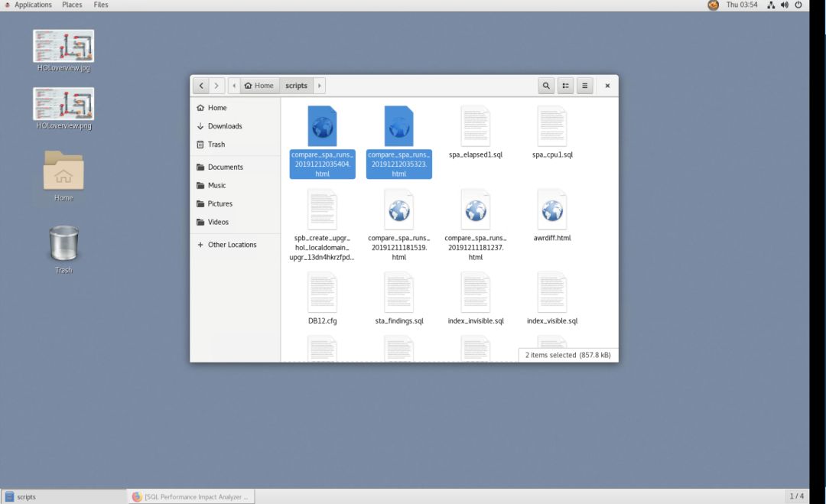Select index_invisible.sql file icon
Image resolution: width=826 pixels, height=504 pixels.
click(476, 293)
